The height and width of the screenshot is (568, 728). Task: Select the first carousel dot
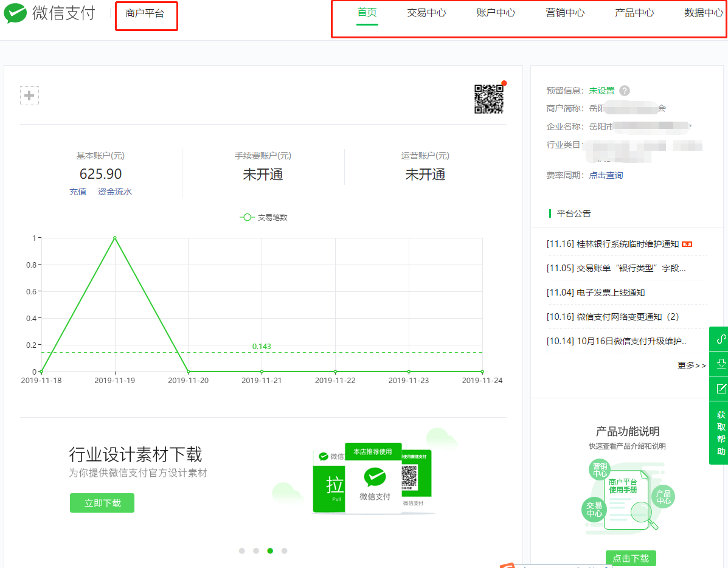pos(242,551)
